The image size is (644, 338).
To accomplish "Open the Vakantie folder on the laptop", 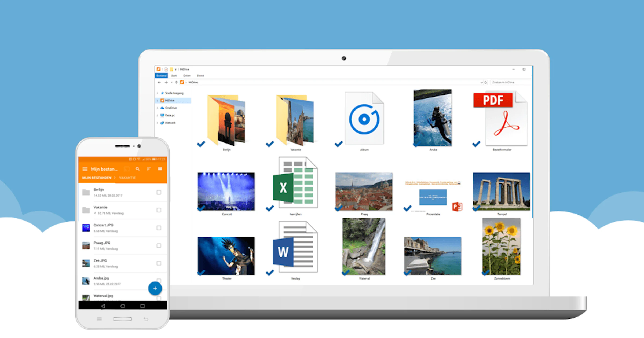I will [295, 120].
